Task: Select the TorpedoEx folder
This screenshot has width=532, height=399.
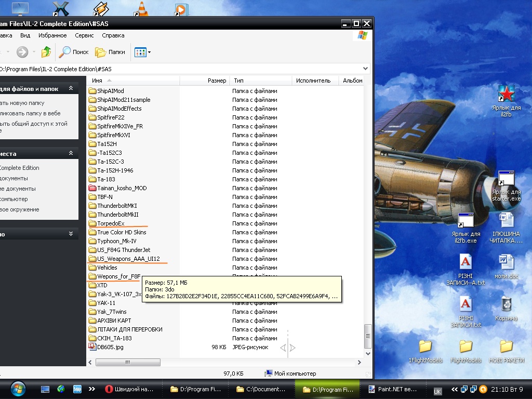Action: coord(111,223)
